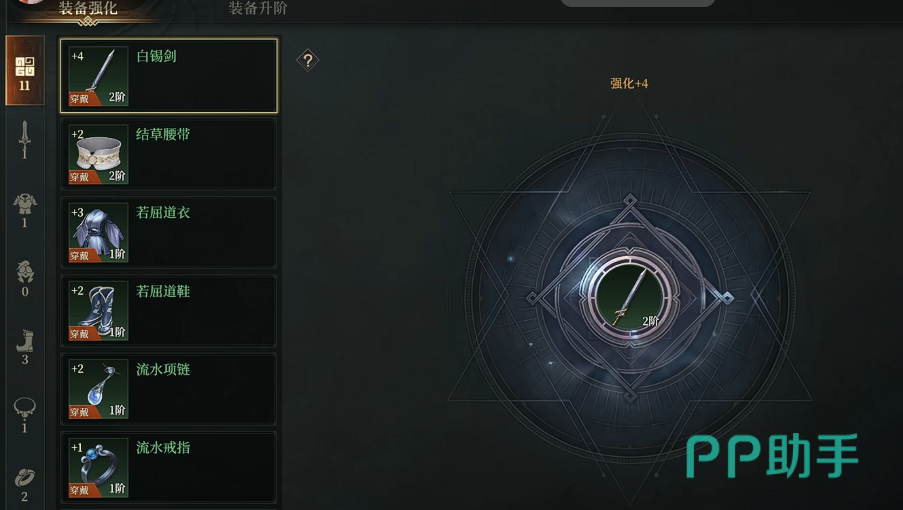903x510 pixels.
Task: Select the 若屈道衣 equipment entry
Action: coord(169,232)
